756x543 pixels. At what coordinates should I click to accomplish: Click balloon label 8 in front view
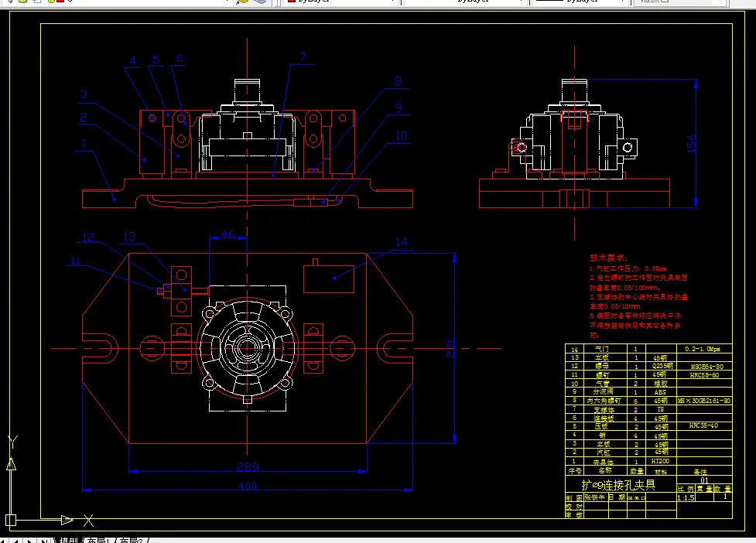(x=398, y=81)
